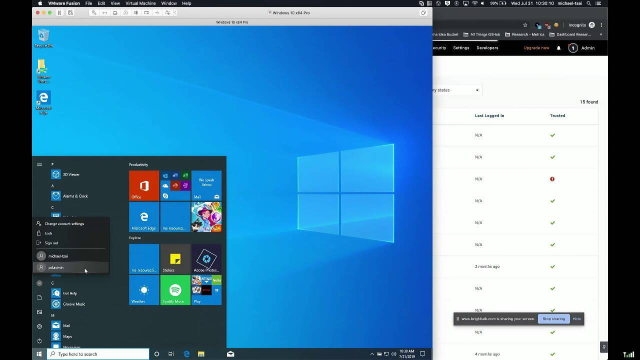This screenshot has height=360, width=640.
Task: Open the Mail live tile
Action: coord(207,186)
